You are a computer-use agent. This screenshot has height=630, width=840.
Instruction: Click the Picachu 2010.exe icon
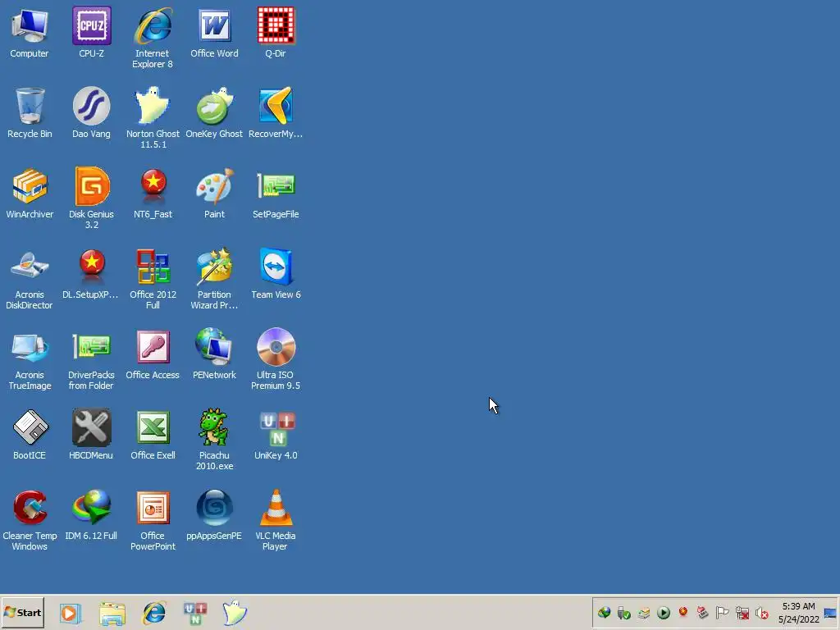(x=214, y=440)
